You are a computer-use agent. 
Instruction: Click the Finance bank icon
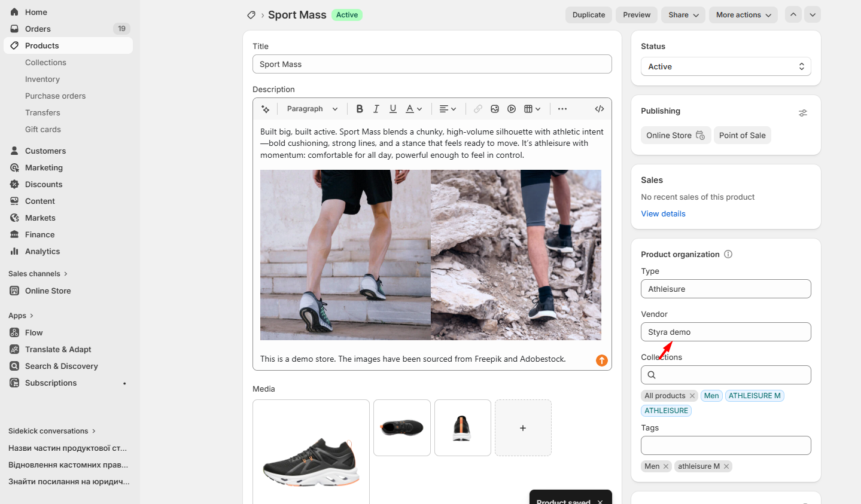click(14, 234)
